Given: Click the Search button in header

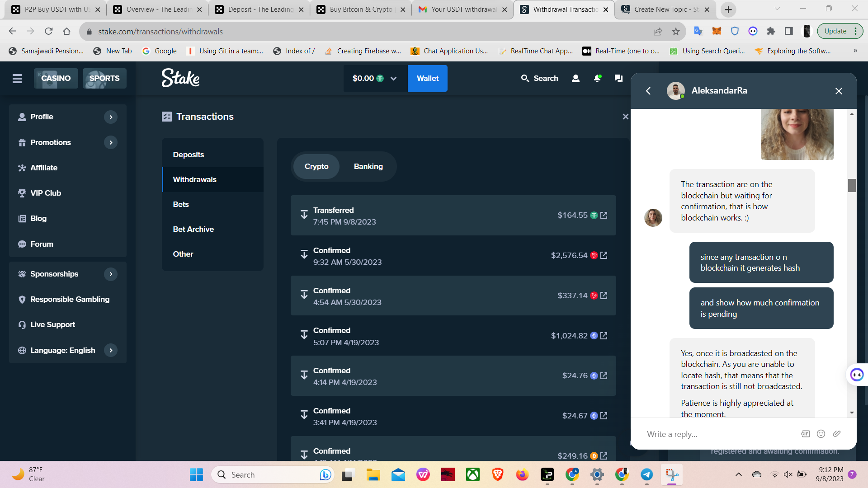Looking at the screenshot, I should coord(540,78).
